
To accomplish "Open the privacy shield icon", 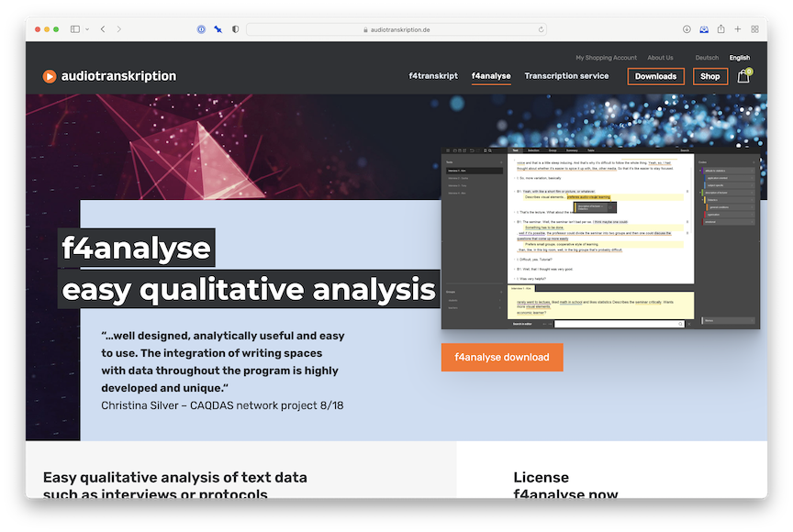I will click(235, 29).
